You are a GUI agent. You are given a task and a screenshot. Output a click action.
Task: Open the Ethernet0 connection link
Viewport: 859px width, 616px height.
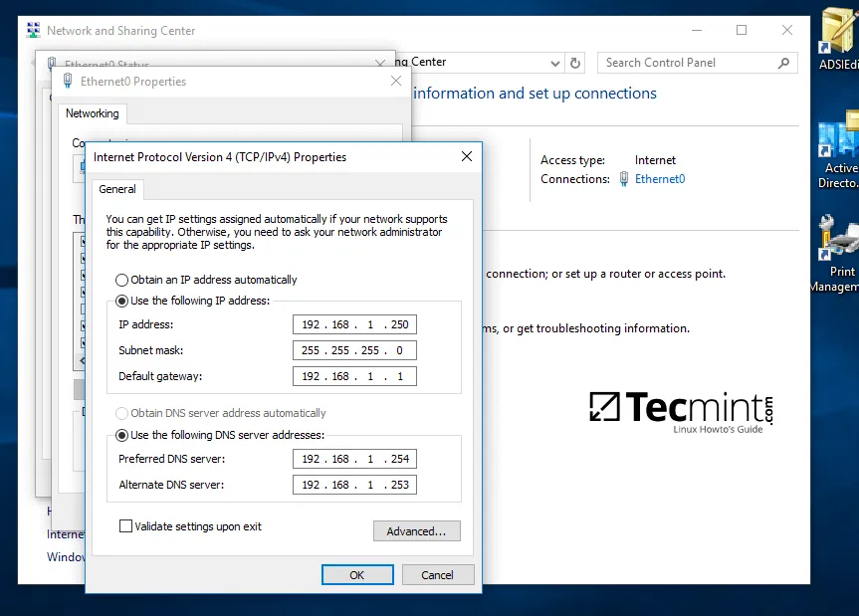[x=659, y=179]
